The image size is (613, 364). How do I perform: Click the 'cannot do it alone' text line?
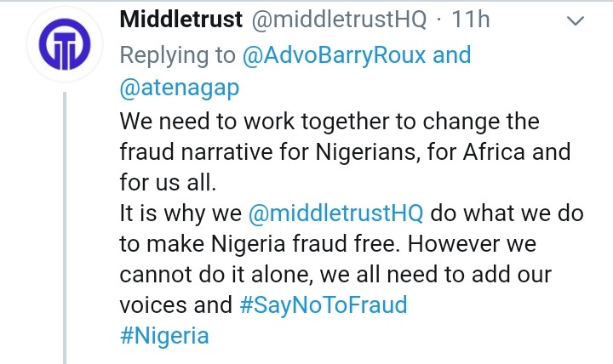point(335,275)
